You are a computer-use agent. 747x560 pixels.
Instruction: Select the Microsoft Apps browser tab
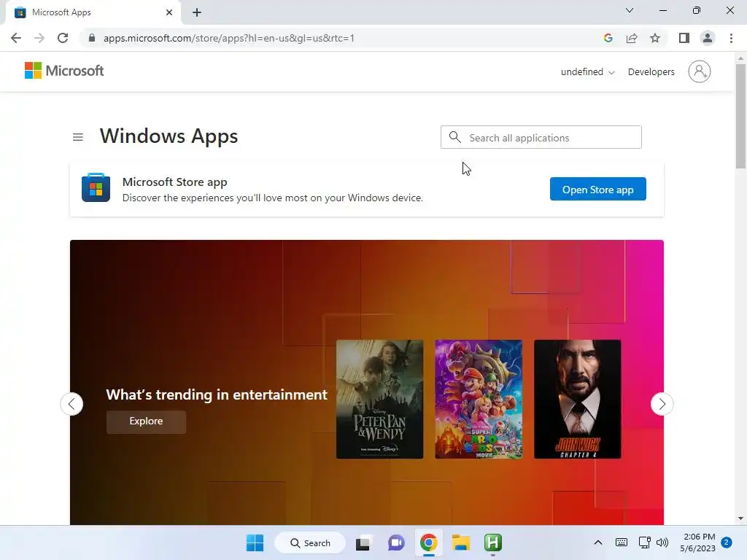(93, 12)
